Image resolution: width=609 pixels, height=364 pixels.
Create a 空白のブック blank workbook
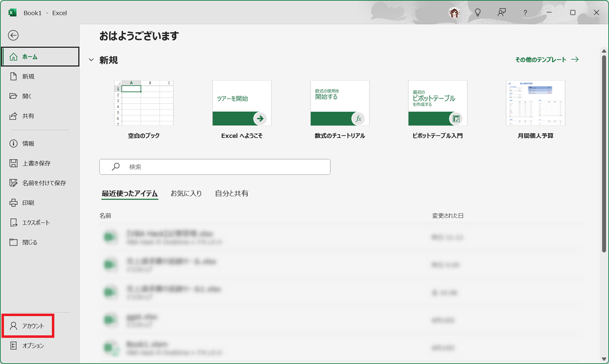(144, 110)
